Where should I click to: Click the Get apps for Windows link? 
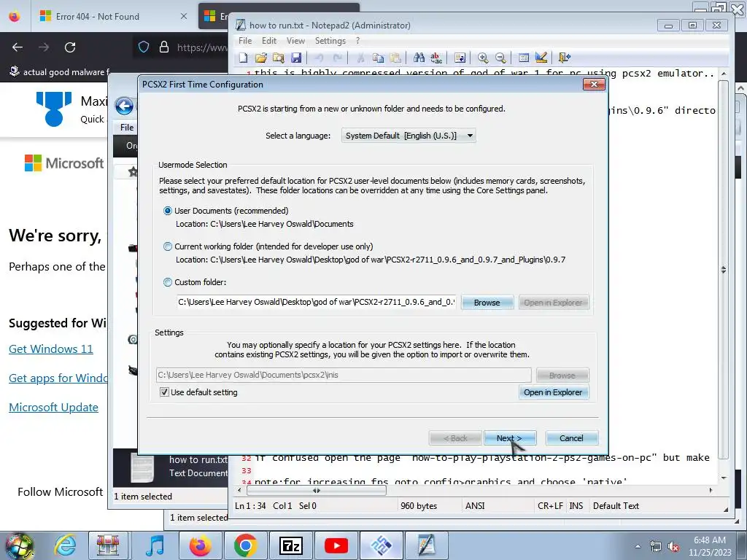[58, 378]
